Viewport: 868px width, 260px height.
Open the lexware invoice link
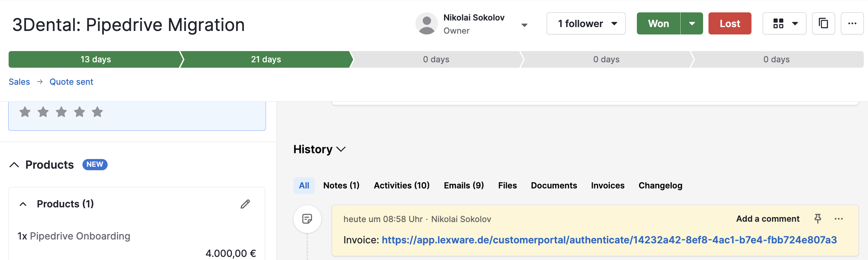(609, 240)
